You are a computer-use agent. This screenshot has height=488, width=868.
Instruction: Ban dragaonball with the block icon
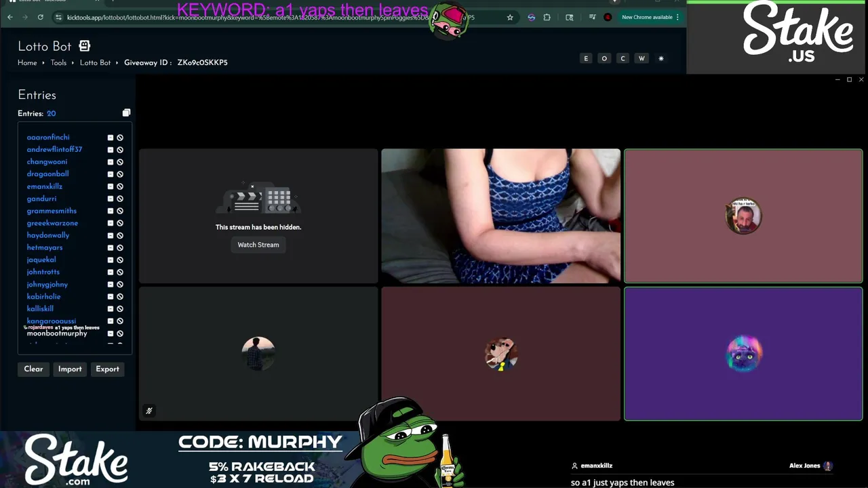click(x=120, y=174)
